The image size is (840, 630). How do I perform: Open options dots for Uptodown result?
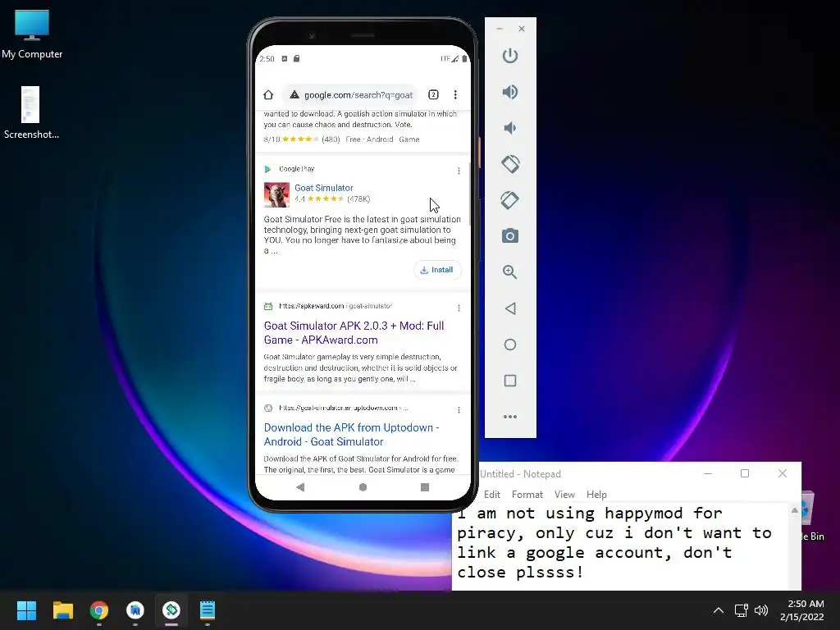coord(459,410)
